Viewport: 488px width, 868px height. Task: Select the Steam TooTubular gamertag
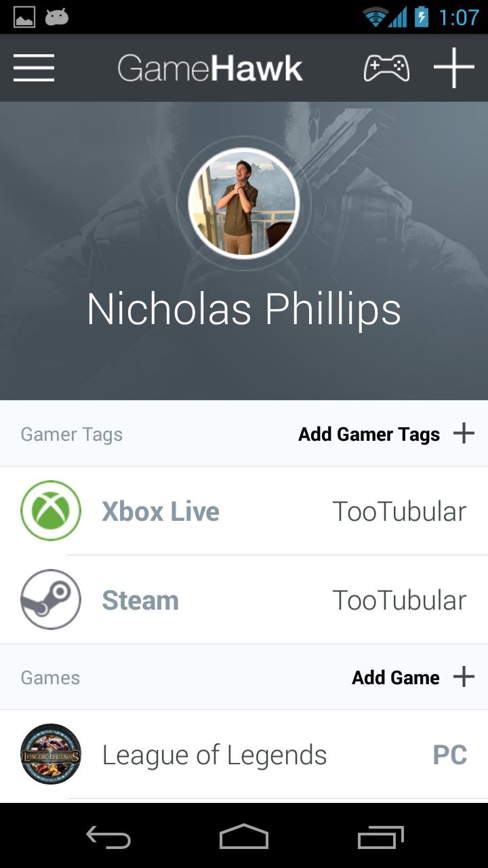(399, 600)
